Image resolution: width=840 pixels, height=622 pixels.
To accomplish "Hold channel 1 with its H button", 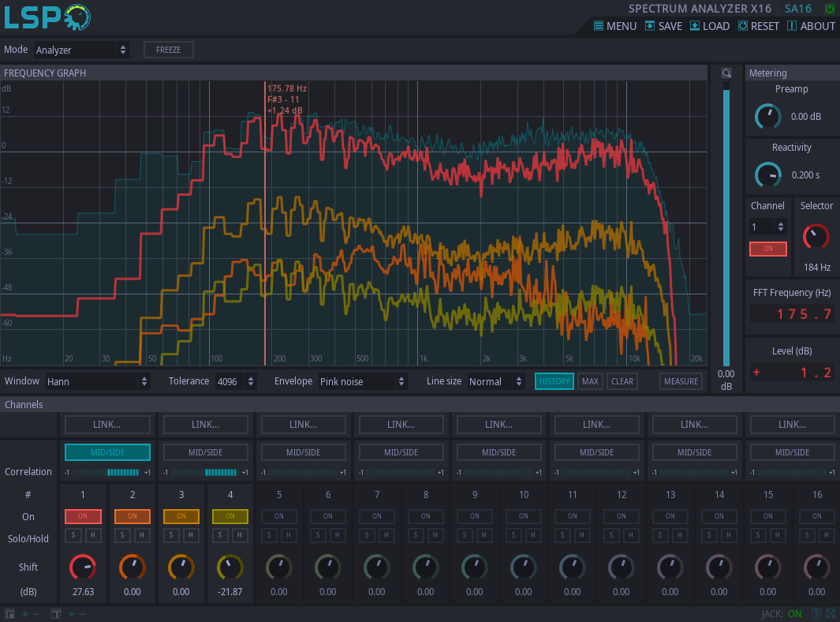I will point(93,535).
